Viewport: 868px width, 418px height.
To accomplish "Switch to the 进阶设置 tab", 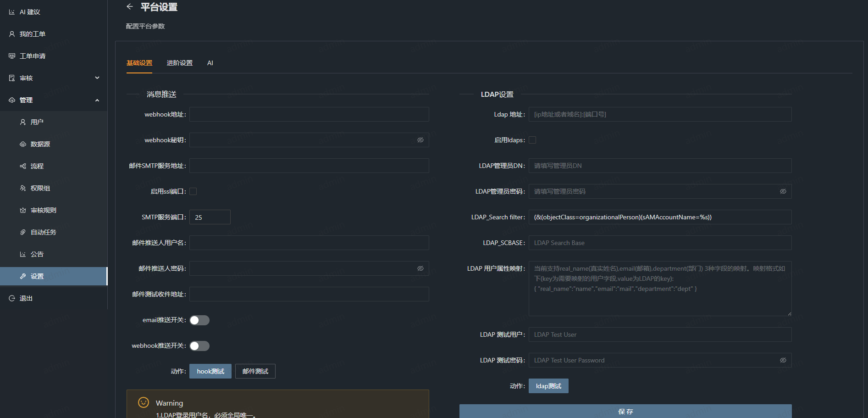I will point(180,63).
